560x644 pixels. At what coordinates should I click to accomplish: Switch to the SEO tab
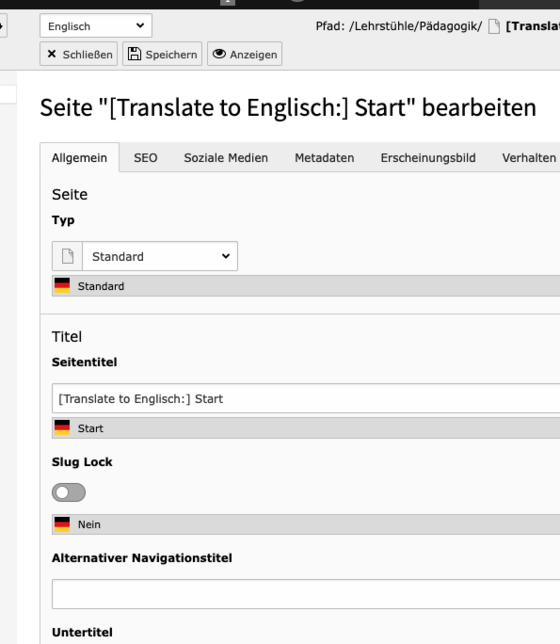click(145, 158)
